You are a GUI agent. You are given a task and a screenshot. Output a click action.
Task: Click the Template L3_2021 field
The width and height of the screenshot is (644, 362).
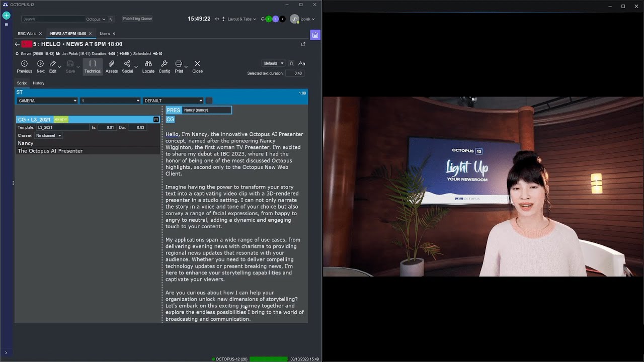(x=62, y=127)
